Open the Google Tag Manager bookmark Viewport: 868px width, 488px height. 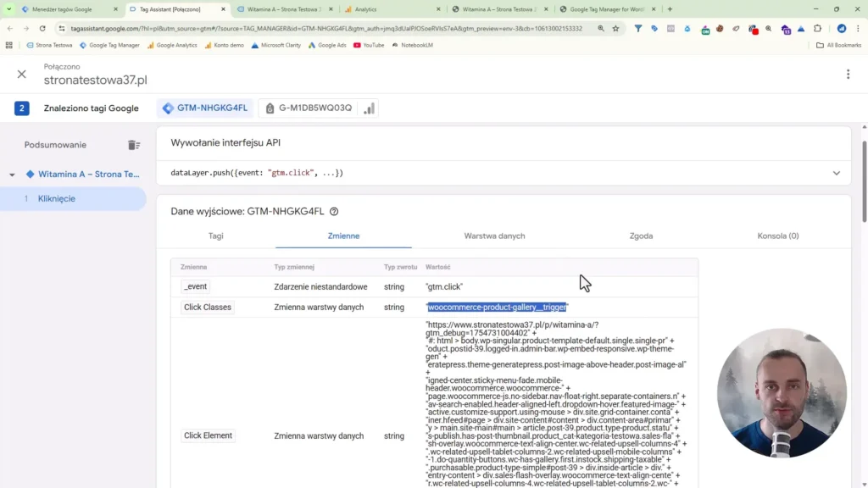click(109, 46)
